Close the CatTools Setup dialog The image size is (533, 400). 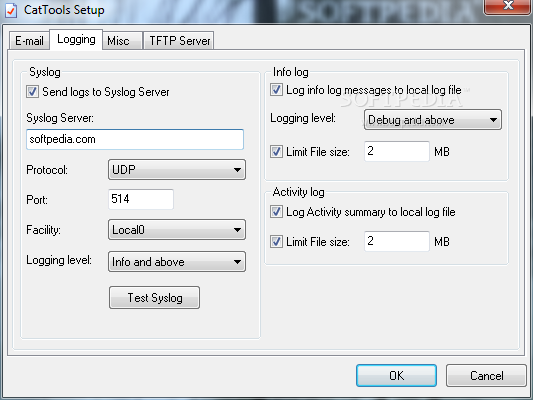508,7
